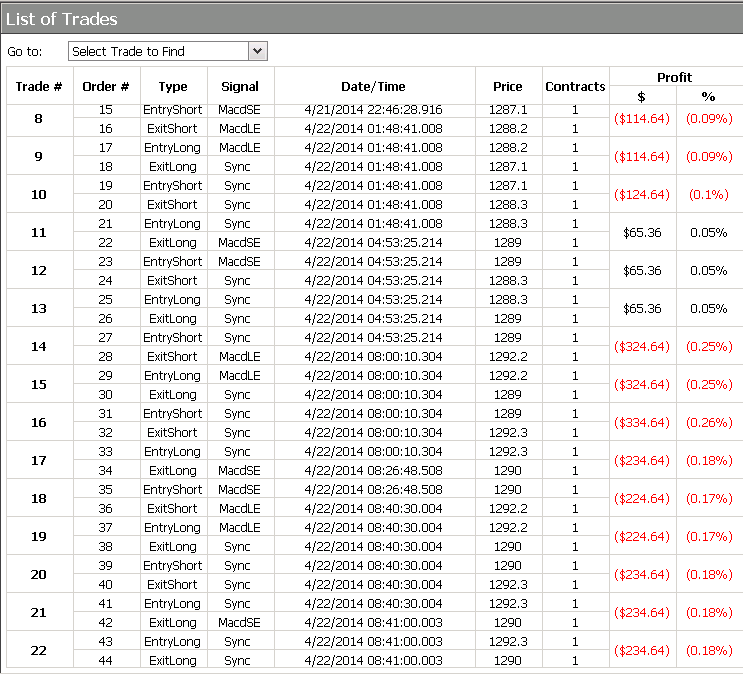743x674 pixels.
Task: Select trade number 11 cell
Action: coord(39,233)
